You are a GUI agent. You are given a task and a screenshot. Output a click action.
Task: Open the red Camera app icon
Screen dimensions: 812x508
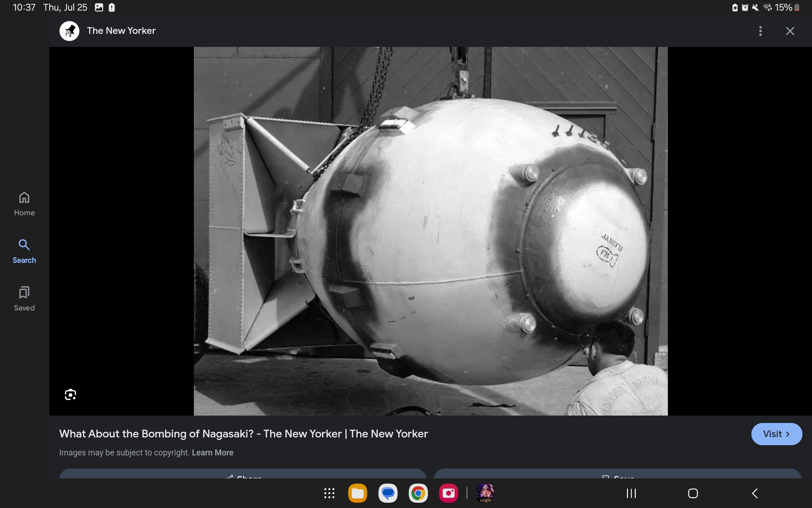pos(448,493)
